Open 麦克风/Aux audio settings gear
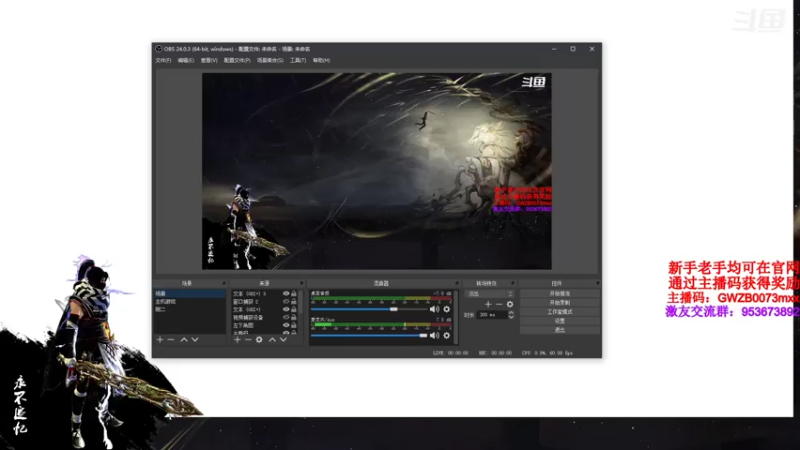The width and height of the screenshot is (800, 450). [x=446, y=336]
